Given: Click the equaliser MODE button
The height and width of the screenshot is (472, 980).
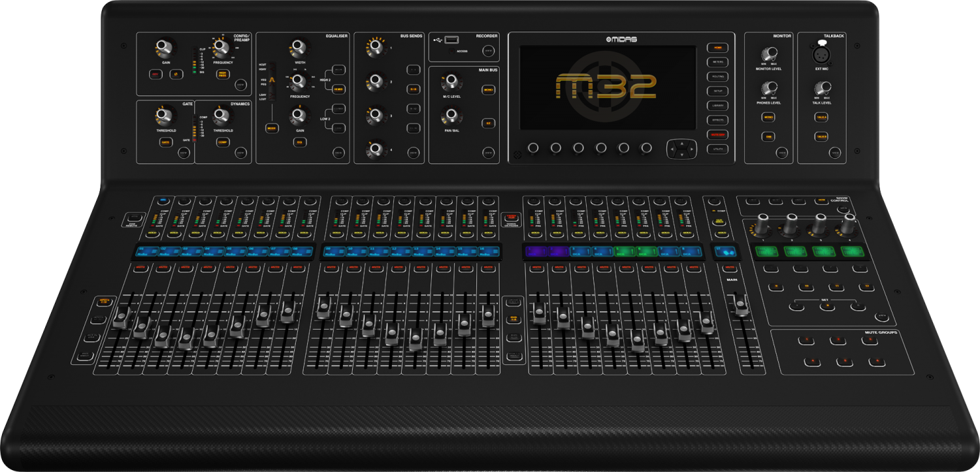Looking at the screenshot, I should pos(272,129).
